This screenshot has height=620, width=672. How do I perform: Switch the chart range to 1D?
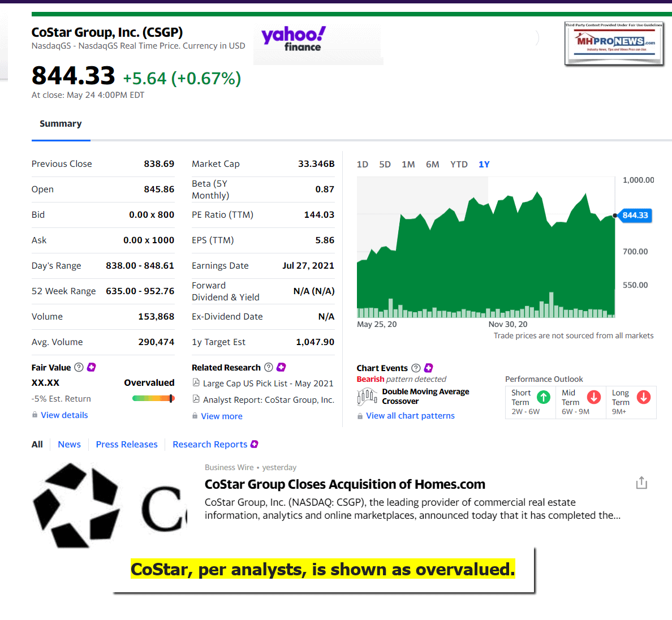(363, 165)
